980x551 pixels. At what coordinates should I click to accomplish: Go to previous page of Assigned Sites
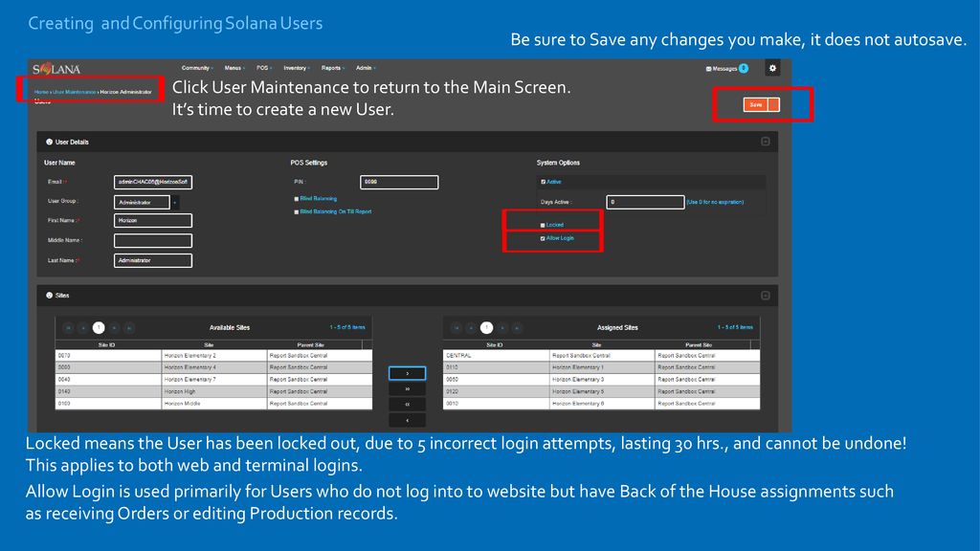point(471,327)
